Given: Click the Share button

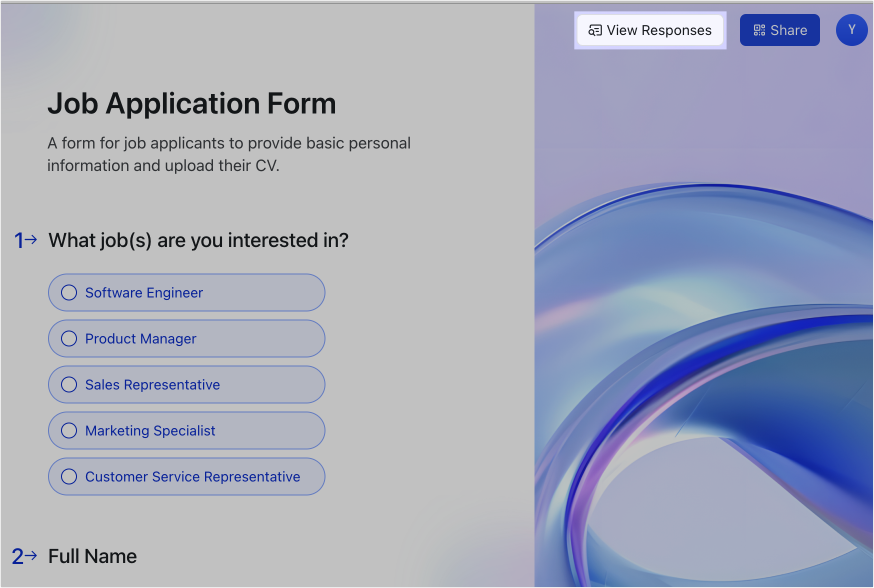Looking at the screenshot, I should [x=779, y=30].
